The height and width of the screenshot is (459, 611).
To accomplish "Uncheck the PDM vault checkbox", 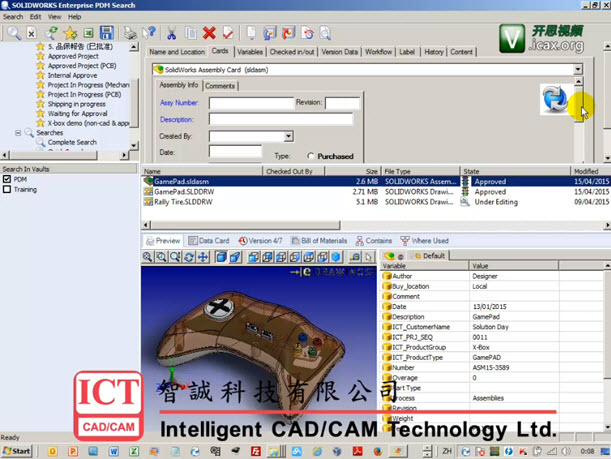I will (7, 179).
